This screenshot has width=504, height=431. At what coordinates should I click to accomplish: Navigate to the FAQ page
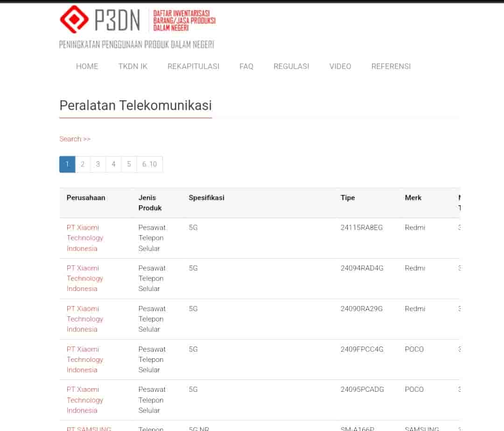pos(246,66)
